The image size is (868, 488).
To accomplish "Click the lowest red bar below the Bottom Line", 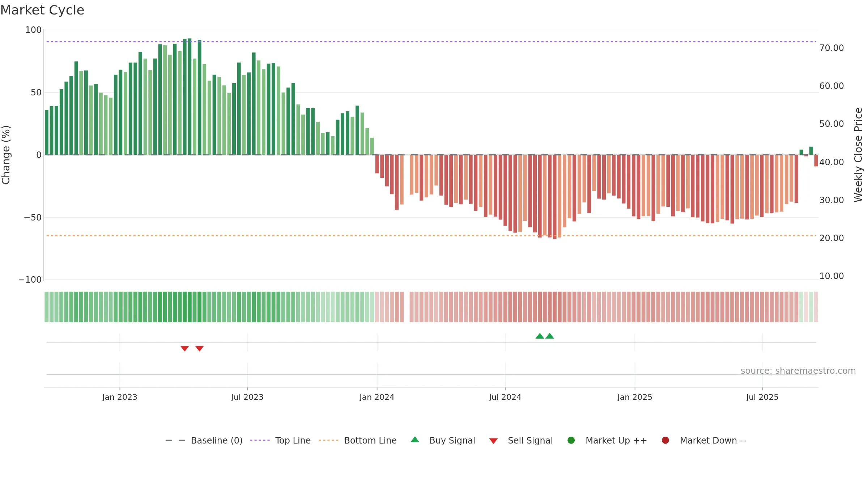I will [555, 197].
